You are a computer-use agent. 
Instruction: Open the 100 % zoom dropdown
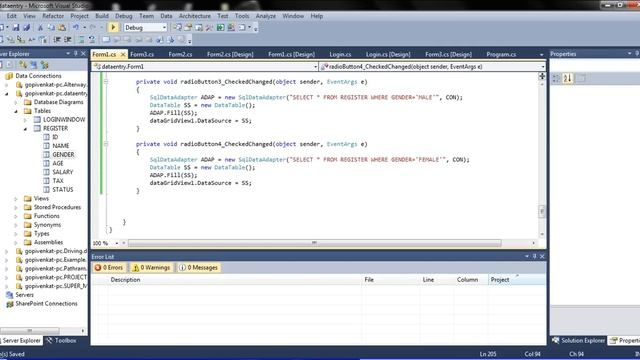point(117,243)
